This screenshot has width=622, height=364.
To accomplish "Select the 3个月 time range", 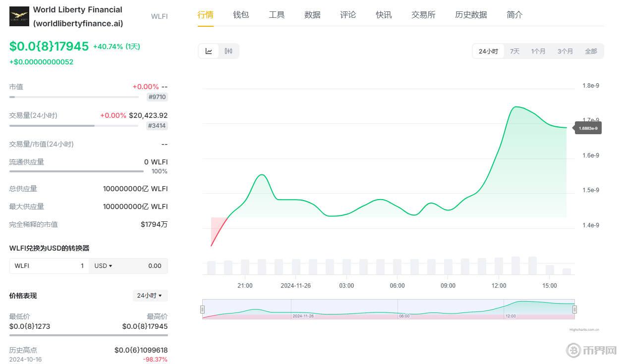I will point(565,51).
